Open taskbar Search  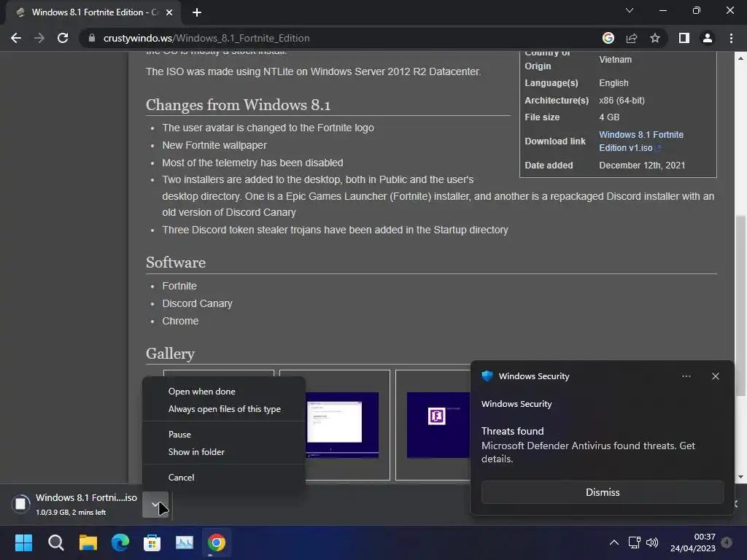55,542
